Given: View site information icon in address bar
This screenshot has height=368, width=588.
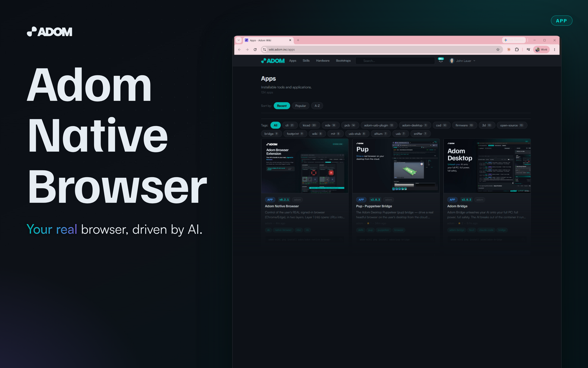Looking at the screenshot, I should point(265,49).
